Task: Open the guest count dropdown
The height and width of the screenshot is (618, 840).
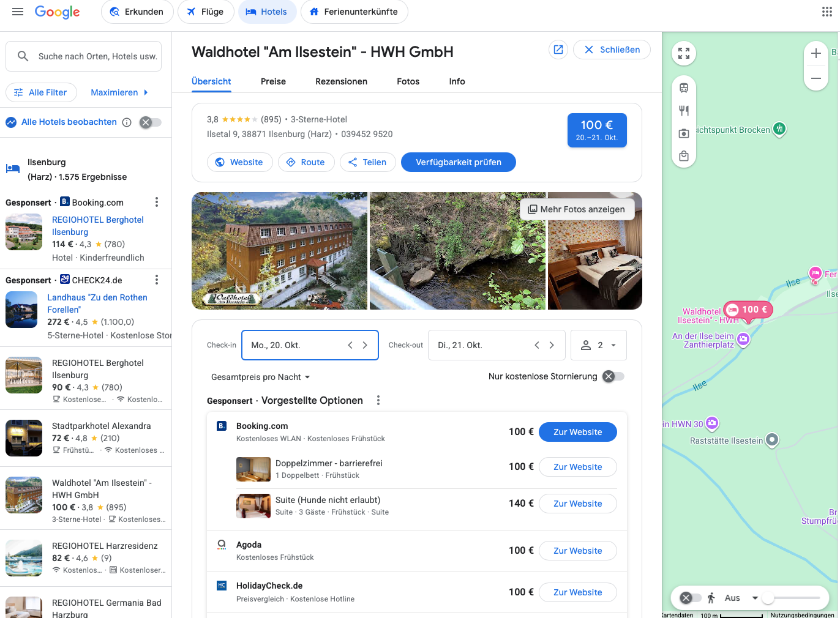Action: pos(599,345)
